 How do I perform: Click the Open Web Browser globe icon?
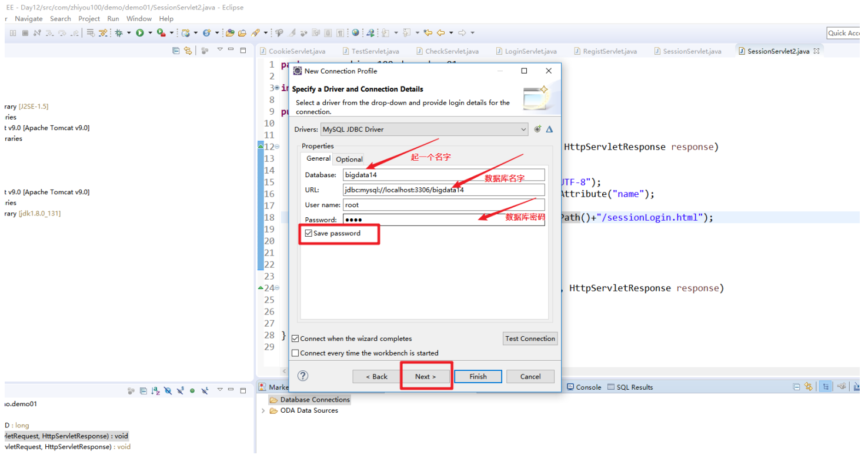[x=356, y=33]
